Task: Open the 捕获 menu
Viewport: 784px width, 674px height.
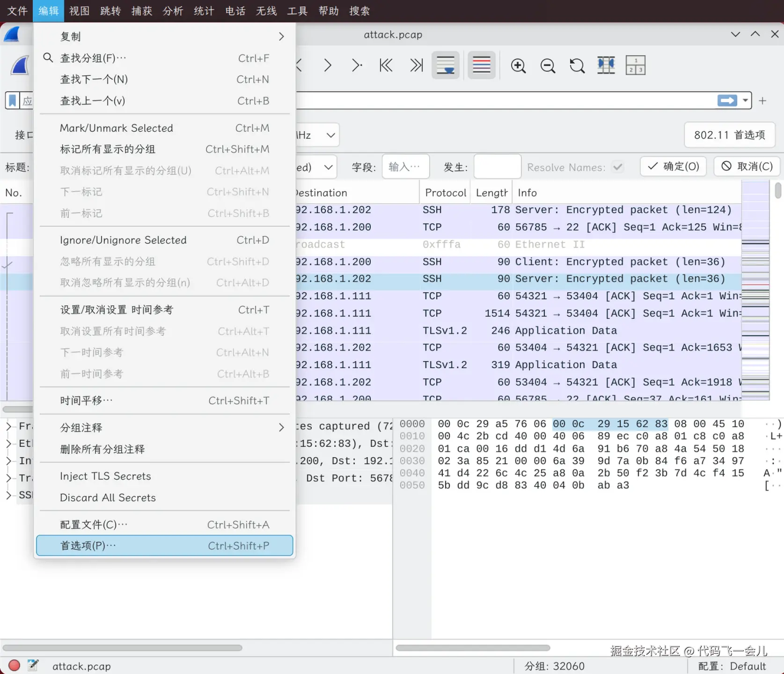Action: click(x=142, y=11)
